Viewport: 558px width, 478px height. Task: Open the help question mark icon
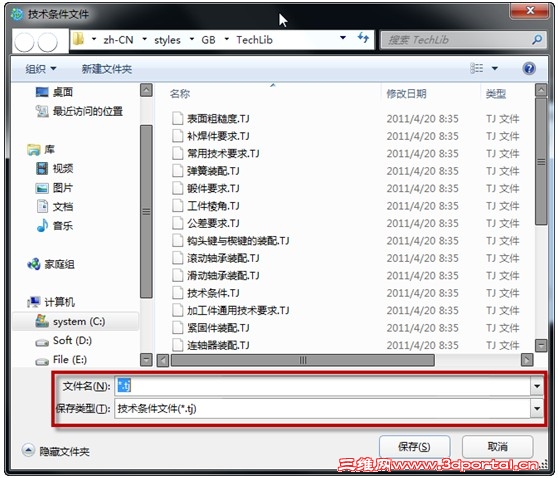[x=529, y=68]
